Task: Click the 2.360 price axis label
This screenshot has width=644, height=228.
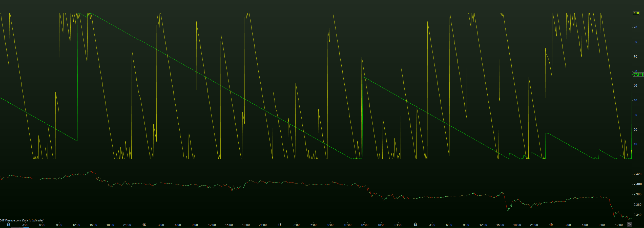Action: coord(637,205)
